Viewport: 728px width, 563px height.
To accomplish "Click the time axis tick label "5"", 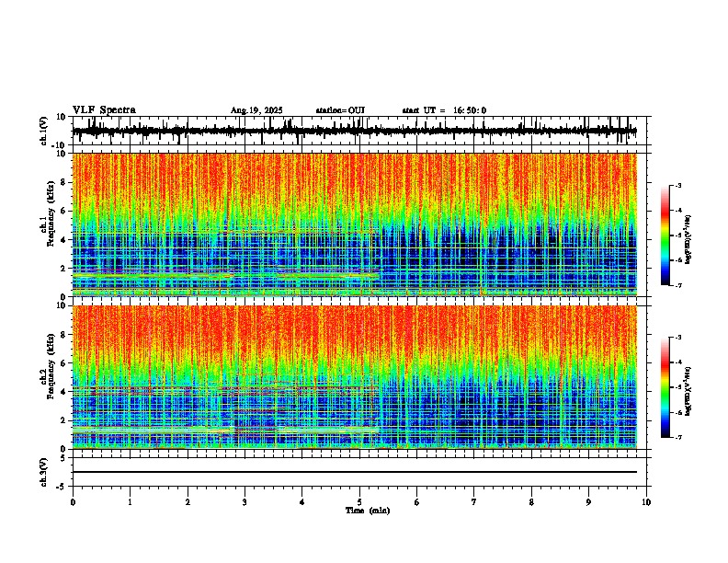I will 359,502.
